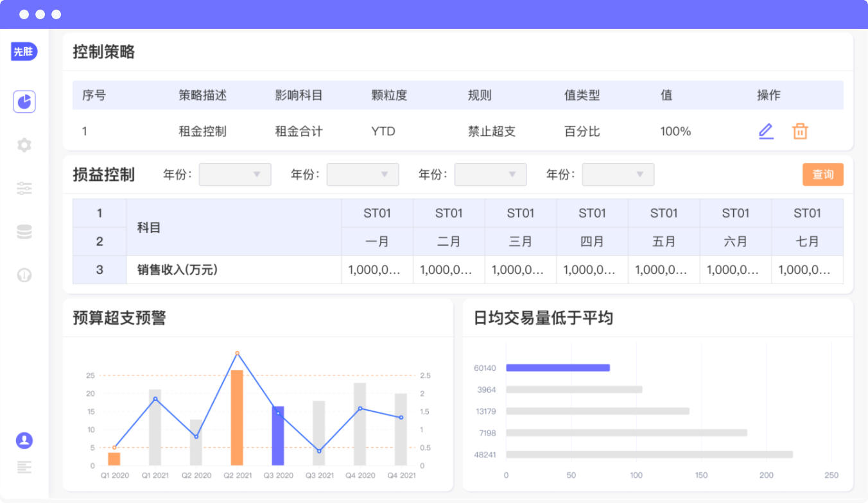Open the database stack icon in sidebar
Screen dimensions: 868x503
(x=24, y=232)
